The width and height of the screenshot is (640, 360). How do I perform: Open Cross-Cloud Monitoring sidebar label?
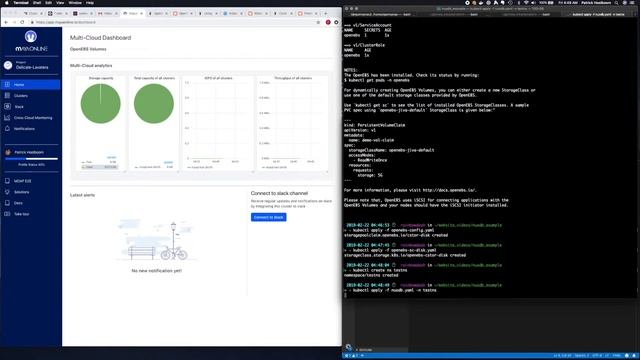point(33,118)
